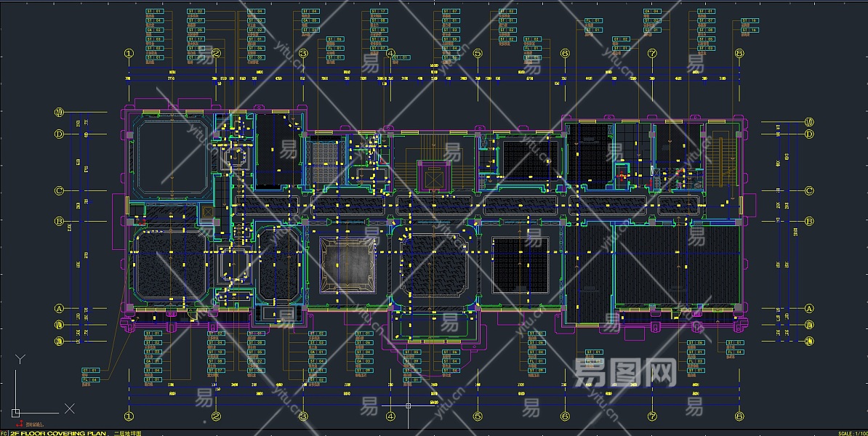Select grid bubble 3 in top row
Screen dimensions: 868x436
pos(303,54)
